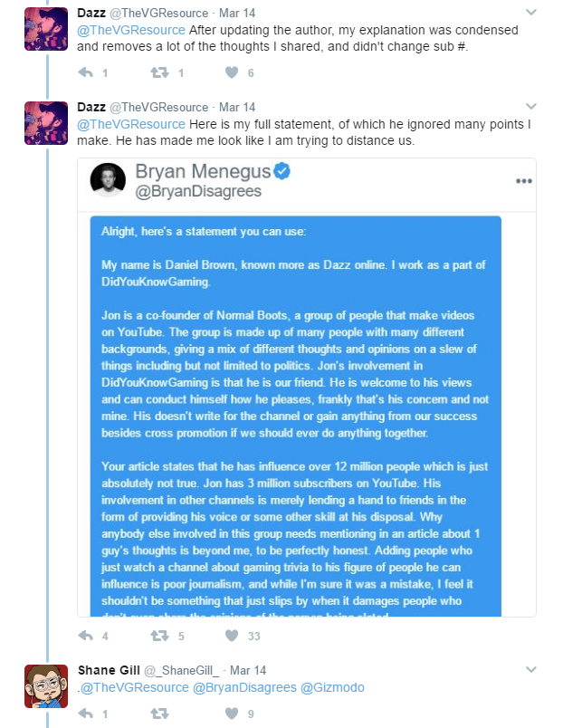Like the full statement tweet with 33 likes
The image size is (563, 728).
tap(232, 635)
